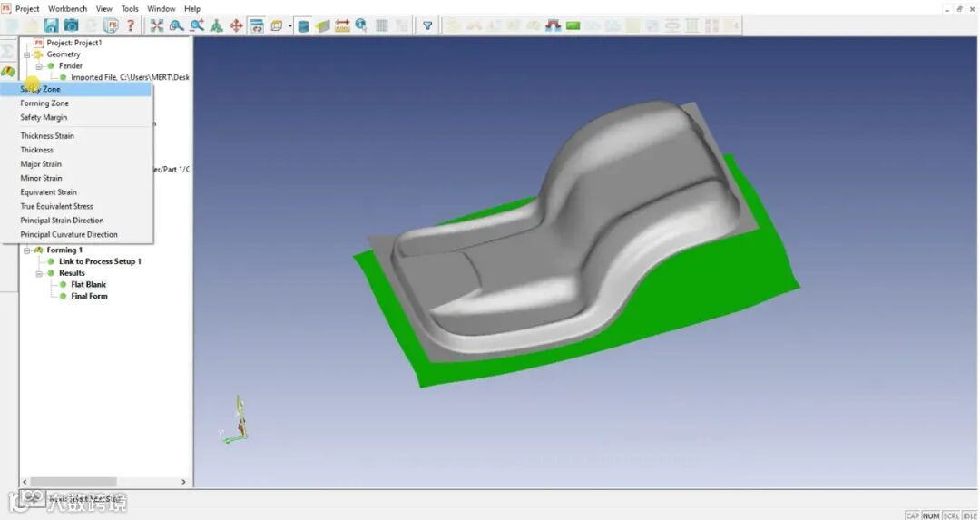Open the Workbench menu
The image size is (980, 520).
click(67, 9)
